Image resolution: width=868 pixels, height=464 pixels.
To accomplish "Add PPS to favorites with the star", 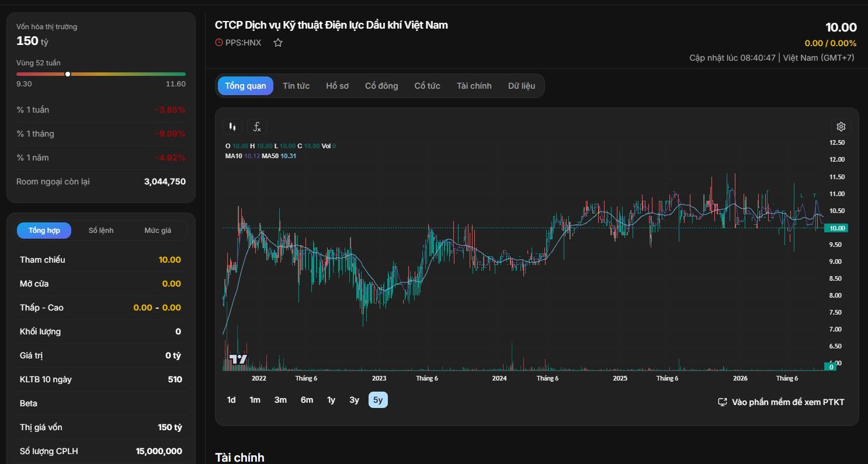I will 278,43.
